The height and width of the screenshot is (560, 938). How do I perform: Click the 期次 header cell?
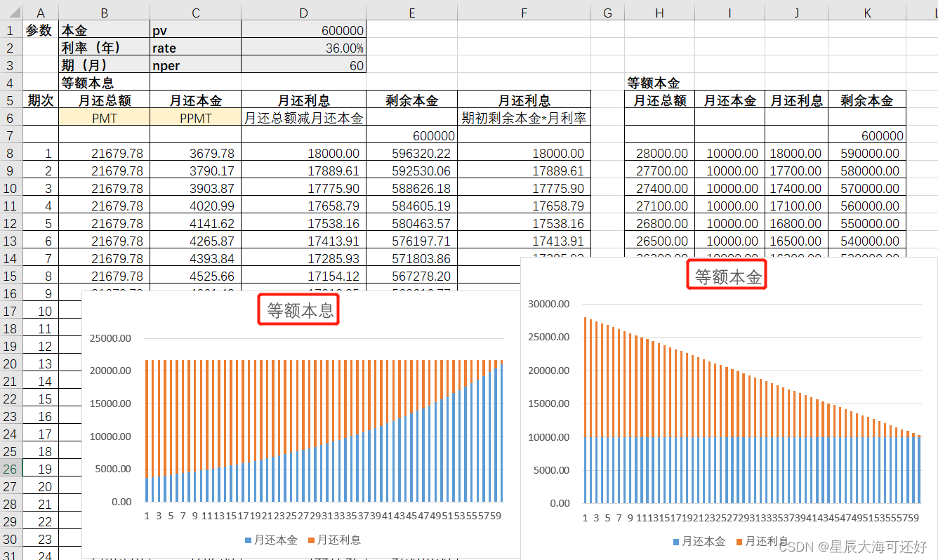(40, 100)
